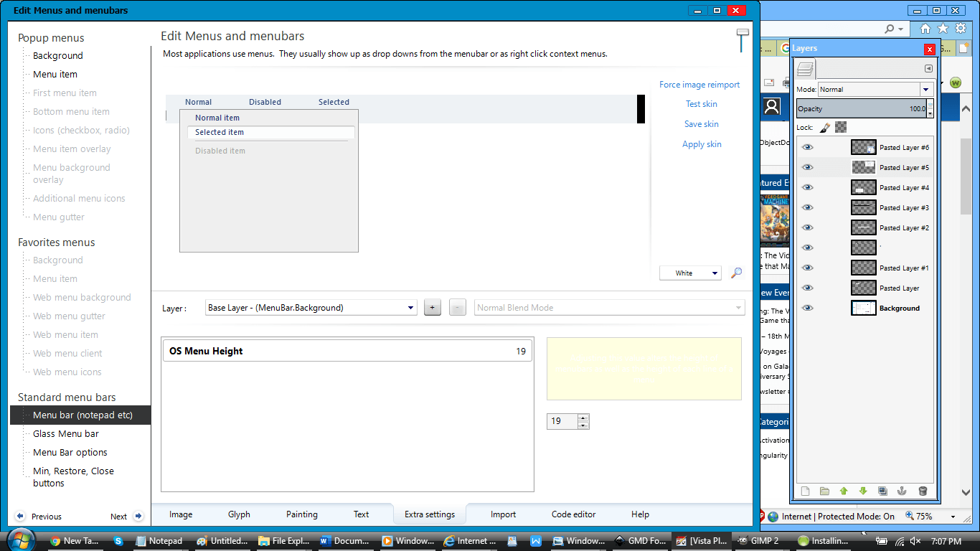Open the Help tab

641,514
